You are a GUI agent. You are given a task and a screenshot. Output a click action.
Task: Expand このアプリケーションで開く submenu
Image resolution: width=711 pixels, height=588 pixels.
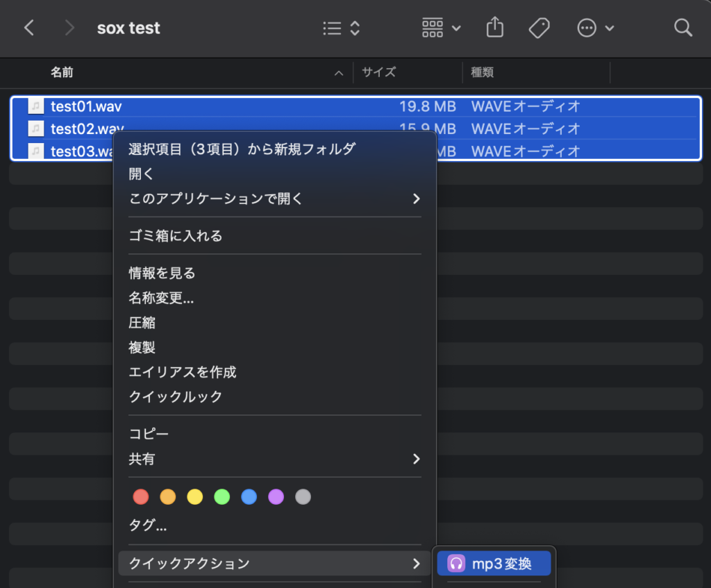point(416,199)
